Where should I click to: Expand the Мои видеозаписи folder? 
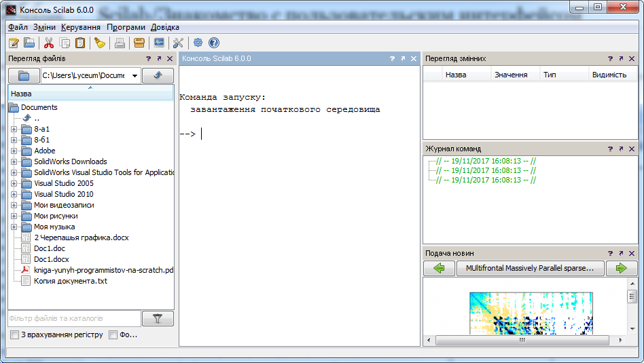click(x=14, y=205)
